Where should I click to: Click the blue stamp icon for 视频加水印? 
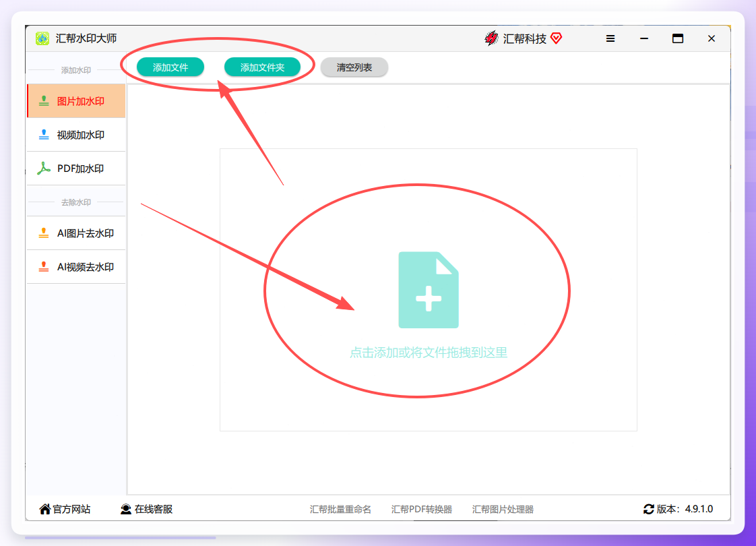click(44, 135)
